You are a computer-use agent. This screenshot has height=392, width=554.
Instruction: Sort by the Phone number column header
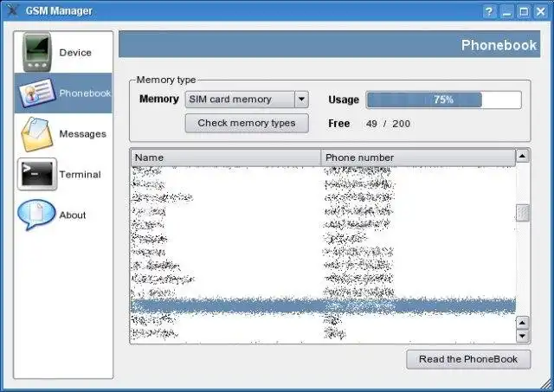pos(418,157)
